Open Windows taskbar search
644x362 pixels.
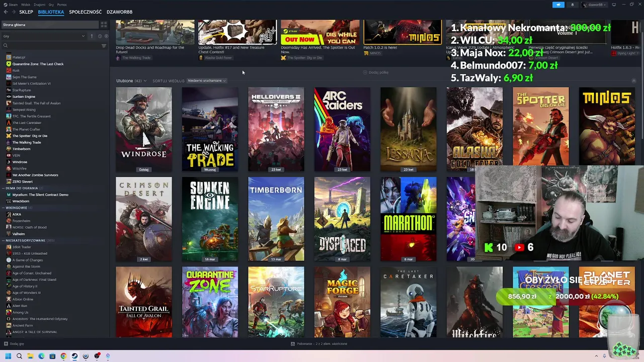[19, 356]
